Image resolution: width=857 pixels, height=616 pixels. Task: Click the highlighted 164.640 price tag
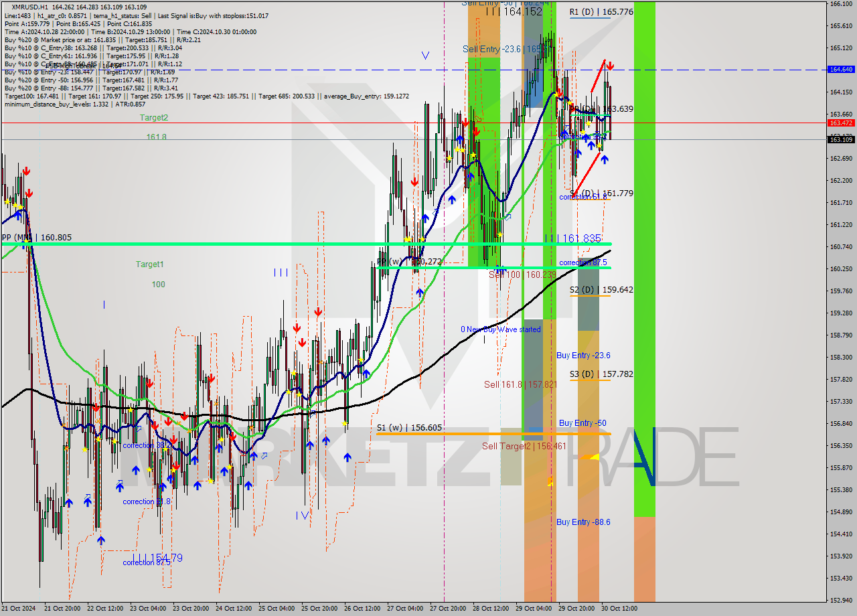coord(841,69)
